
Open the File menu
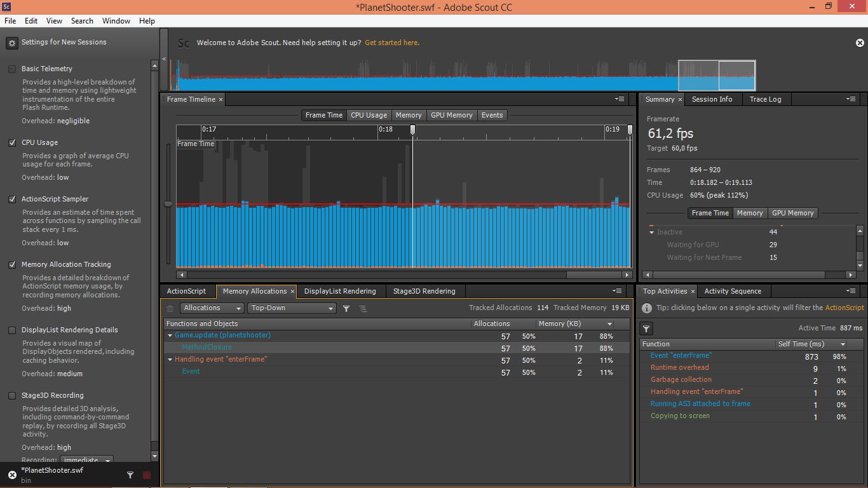point(10,21)
